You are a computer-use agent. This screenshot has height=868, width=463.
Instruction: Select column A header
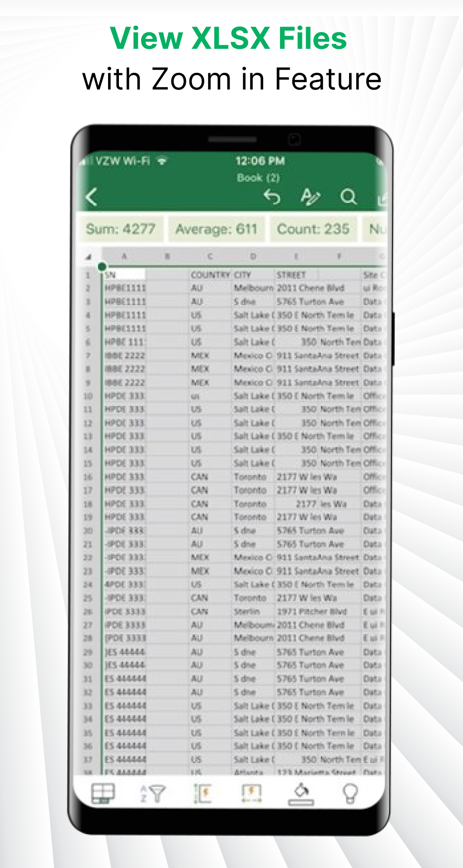[x=124, y=256]
